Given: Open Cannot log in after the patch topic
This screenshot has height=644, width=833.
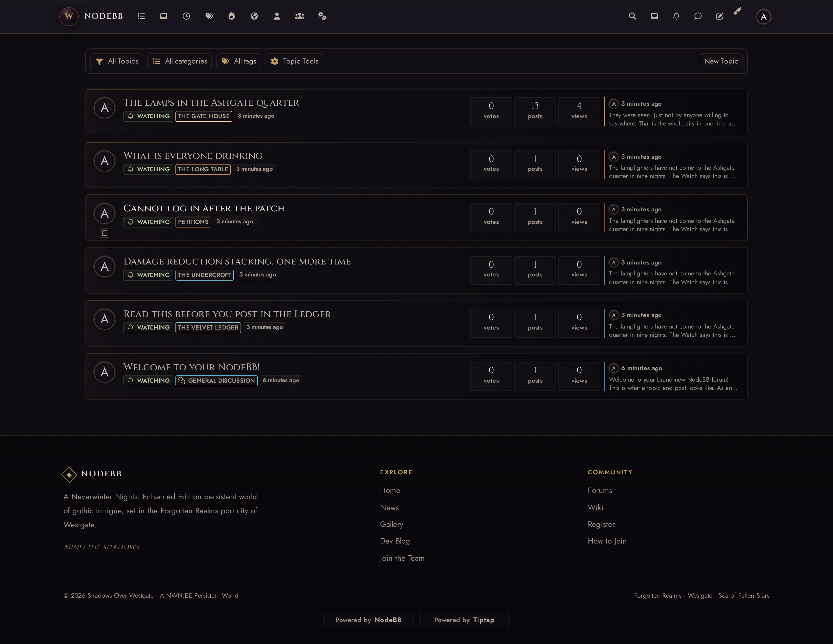Looking at the screenshot, I should point(204,208).
